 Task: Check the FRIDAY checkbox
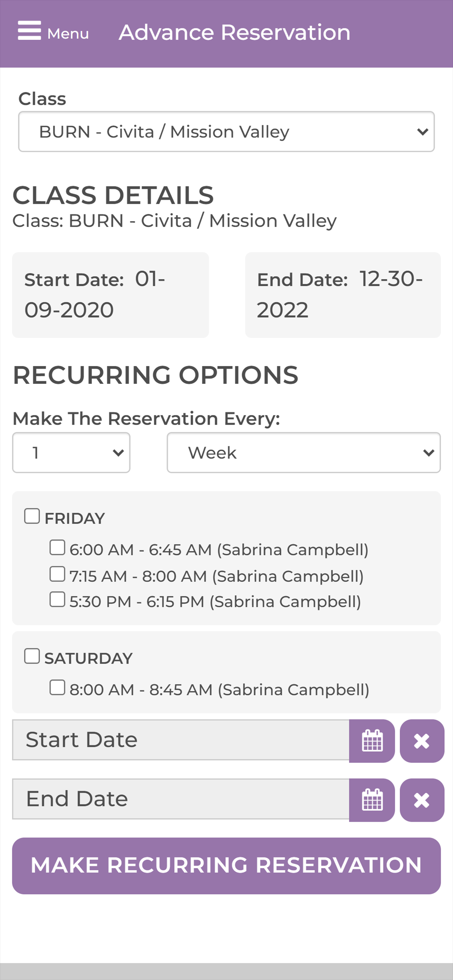point(32,516)
